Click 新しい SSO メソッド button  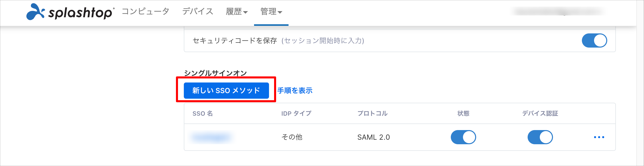tap(226, 91)
